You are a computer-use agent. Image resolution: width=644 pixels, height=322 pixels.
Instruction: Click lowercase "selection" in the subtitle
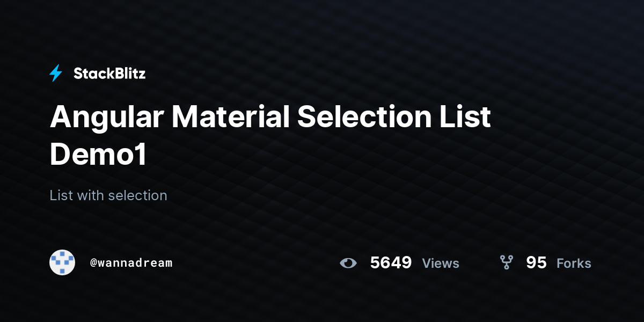pos(137,195)
